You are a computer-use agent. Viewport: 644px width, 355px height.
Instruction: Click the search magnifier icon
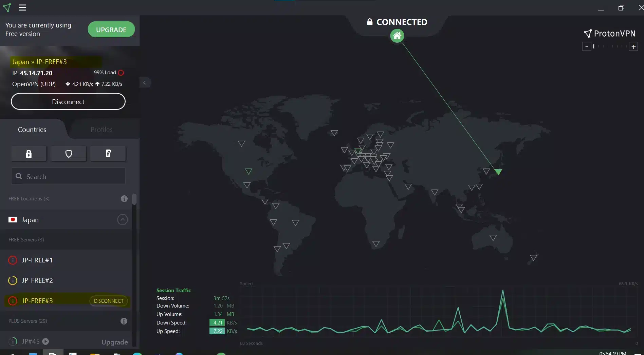tap(19, 176)
